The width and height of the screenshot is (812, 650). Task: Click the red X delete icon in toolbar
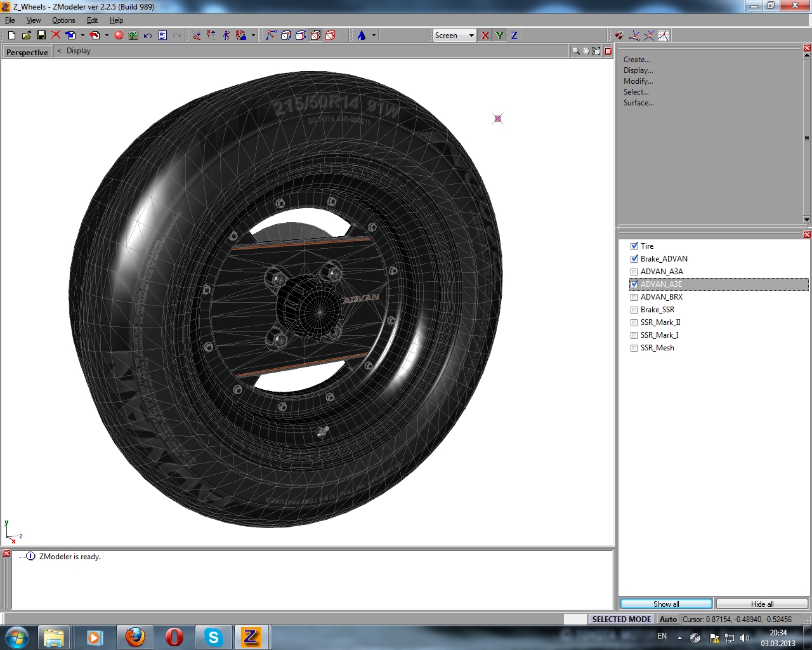pos(56,36)
